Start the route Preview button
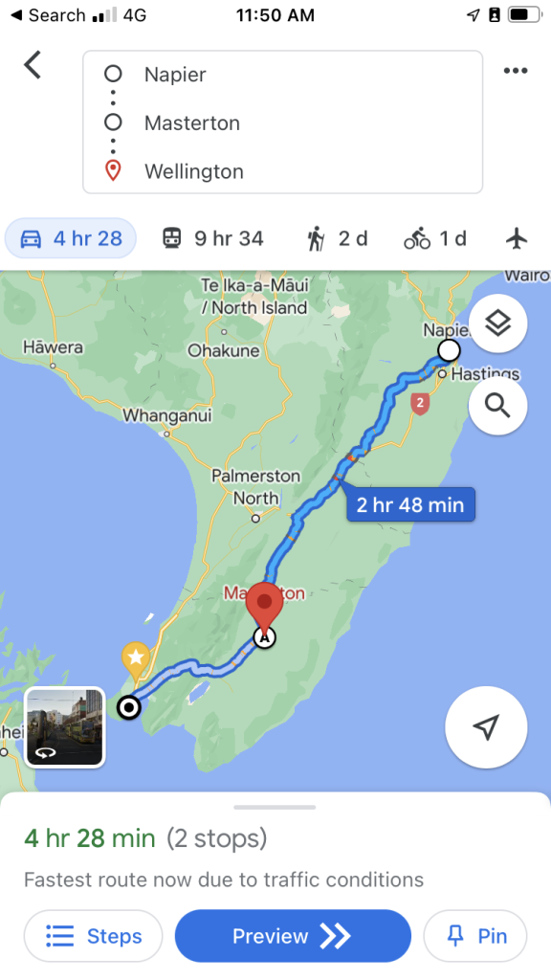The height and width of the screenshot is (980, 551). point(293,936)
